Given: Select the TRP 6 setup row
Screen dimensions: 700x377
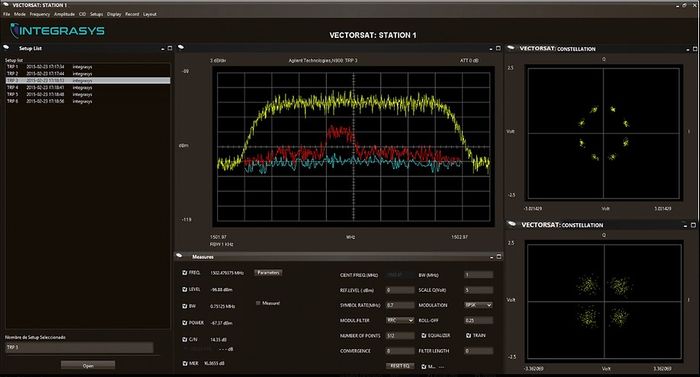Looking at the screenshot, I should point(88,101).
